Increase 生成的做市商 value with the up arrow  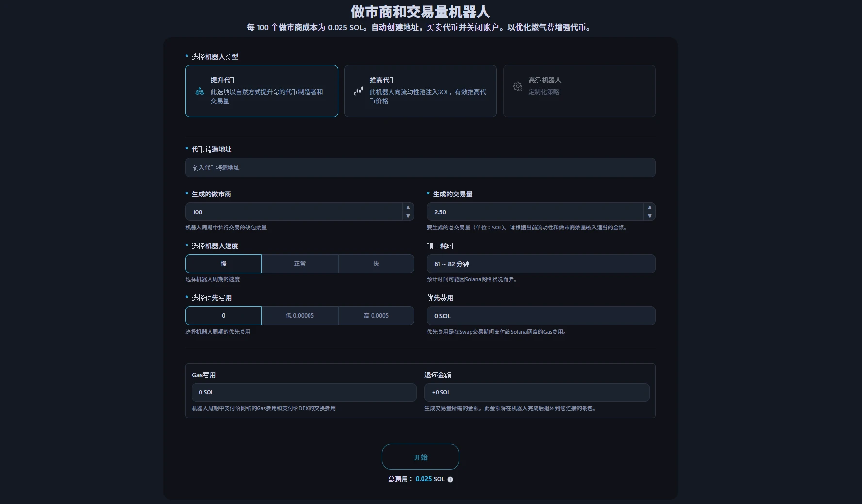pyautogui.click(x=407, y=207)
